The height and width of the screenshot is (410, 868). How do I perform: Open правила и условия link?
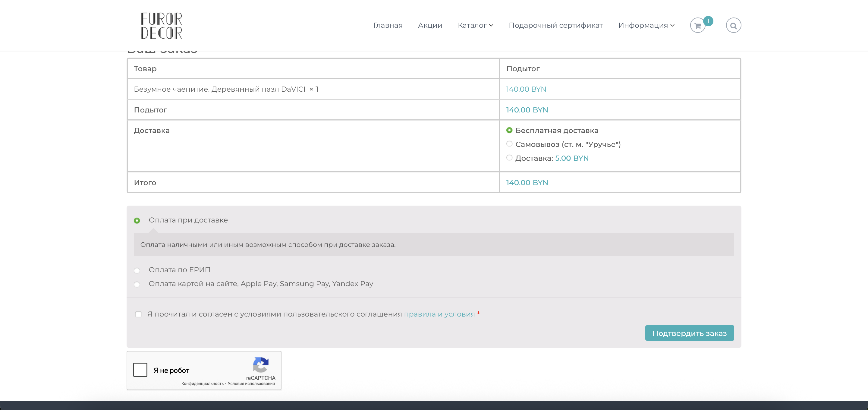(439, 314)
